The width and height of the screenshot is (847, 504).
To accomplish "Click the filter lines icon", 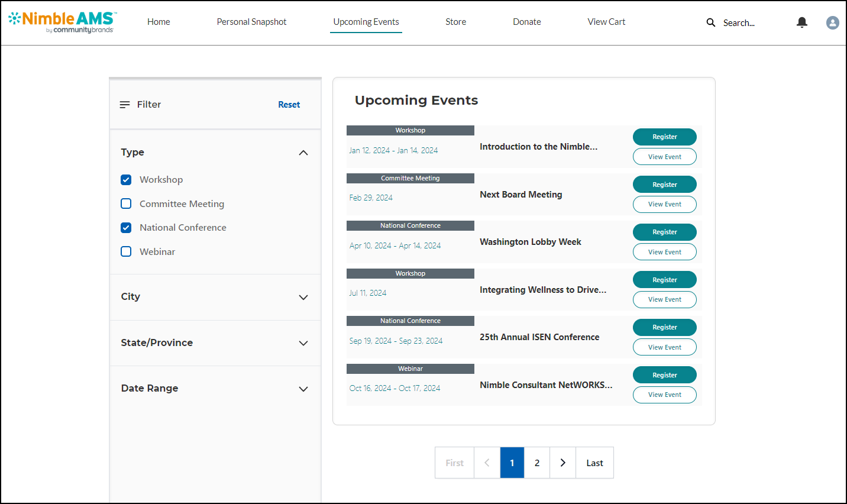I will pyautogui.click(x=125, y=105).
